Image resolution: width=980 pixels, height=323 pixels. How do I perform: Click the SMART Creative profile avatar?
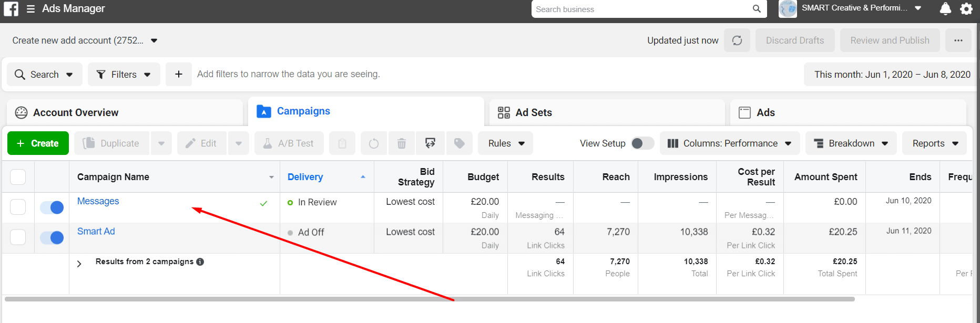click(788, 9)
